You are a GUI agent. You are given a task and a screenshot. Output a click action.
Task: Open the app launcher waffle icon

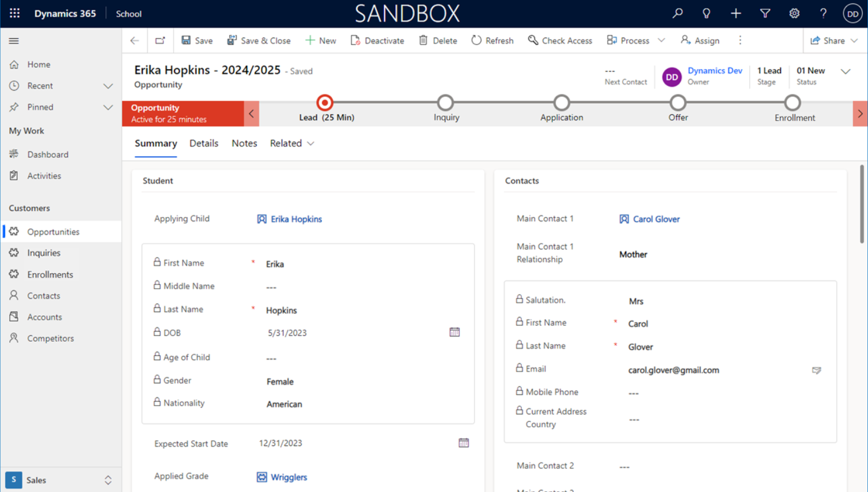point(14,13)
